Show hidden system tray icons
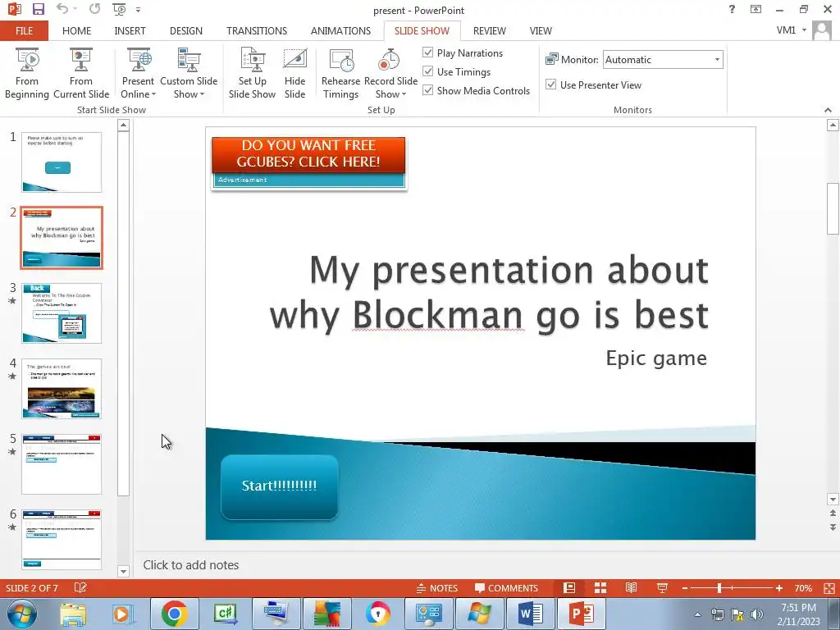 tap(697, 614)
